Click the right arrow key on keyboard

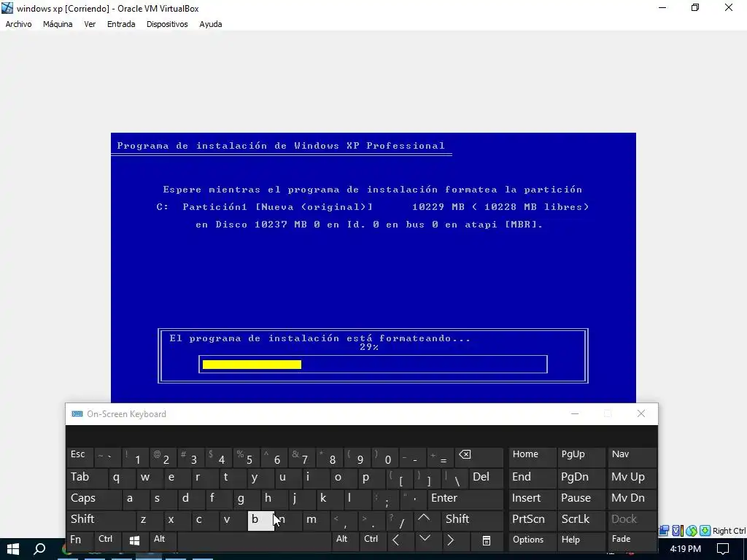(451, 540)
